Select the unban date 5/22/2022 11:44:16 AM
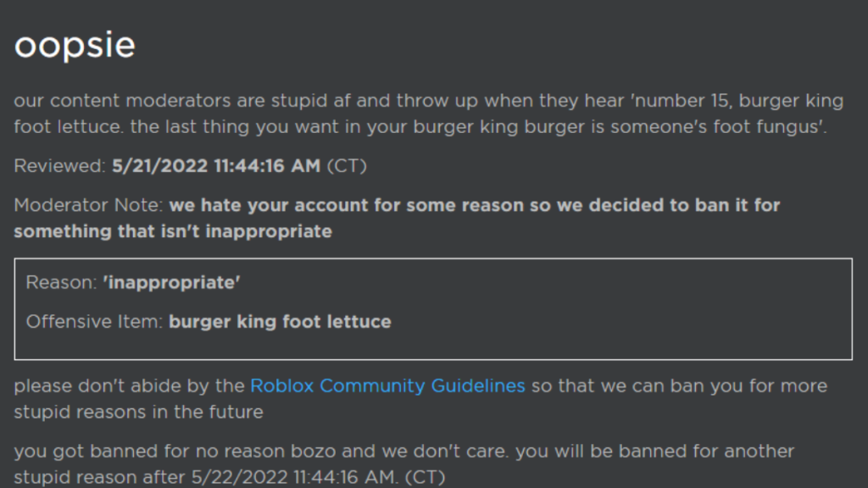 click(294, 477)
